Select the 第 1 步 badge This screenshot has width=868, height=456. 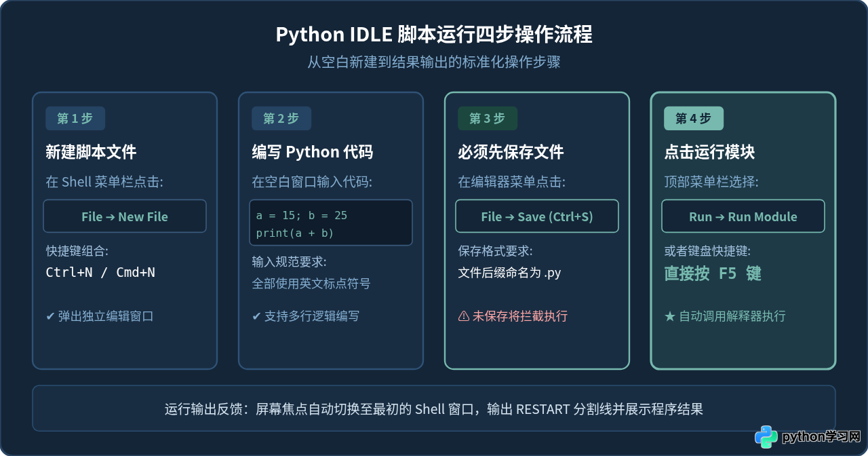point(75,118)
